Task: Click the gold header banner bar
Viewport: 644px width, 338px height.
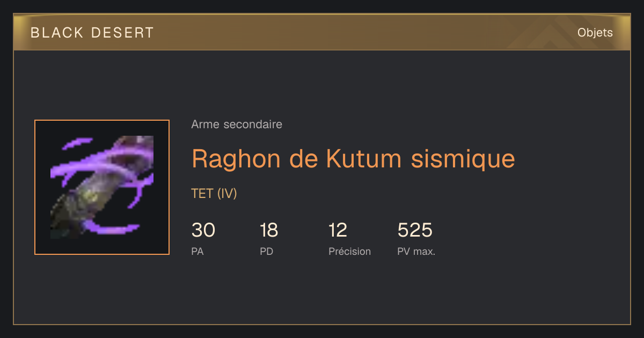Action: [x=322, y=32]
